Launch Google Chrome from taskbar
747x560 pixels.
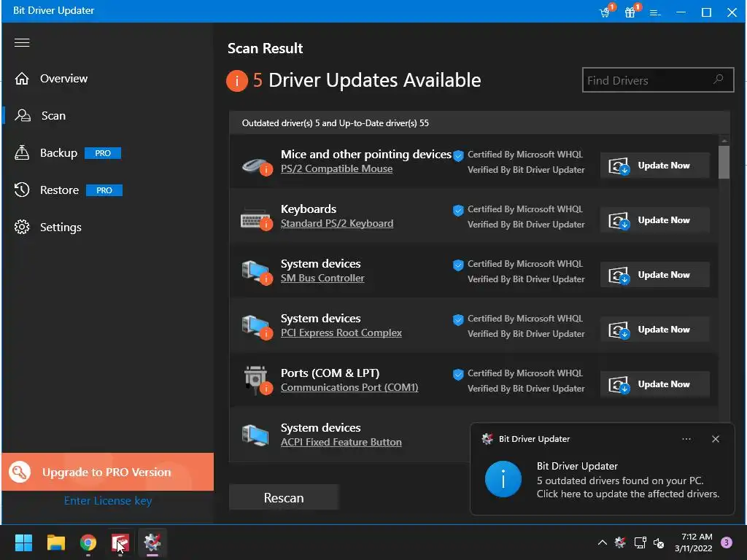pyautogui.click(x=88, y=542)
